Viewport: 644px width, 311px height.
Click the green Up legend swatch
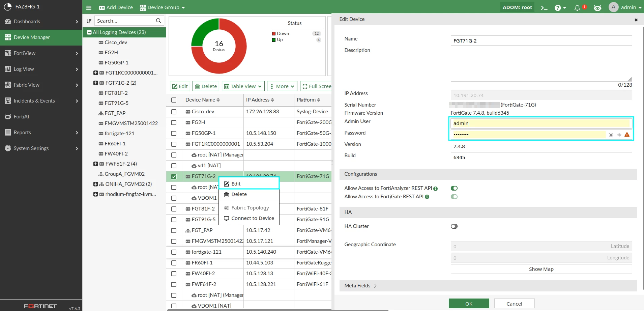(x=274, y=40)
